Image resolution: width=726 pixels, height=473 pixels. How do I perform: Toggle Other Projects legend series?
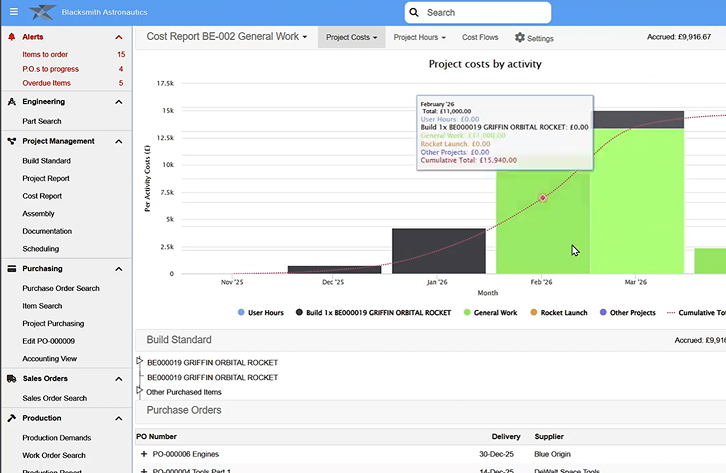click(627, 312)
